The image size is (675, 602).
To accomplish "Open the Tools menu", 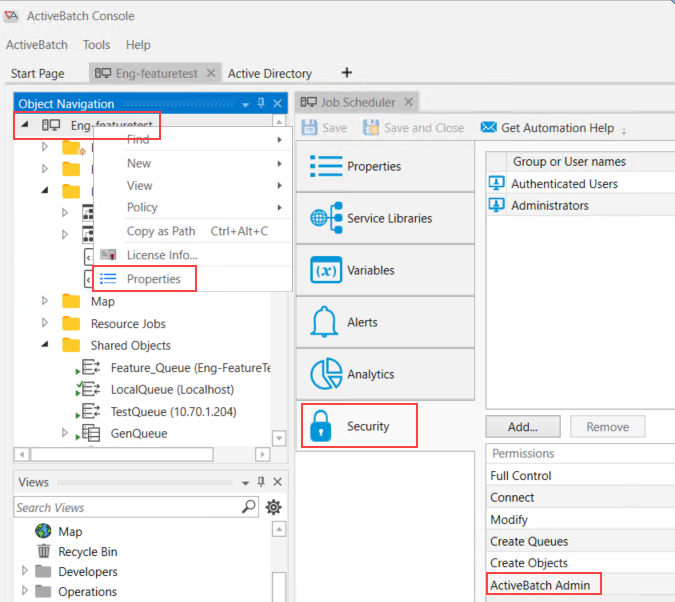I will point(96,45).
